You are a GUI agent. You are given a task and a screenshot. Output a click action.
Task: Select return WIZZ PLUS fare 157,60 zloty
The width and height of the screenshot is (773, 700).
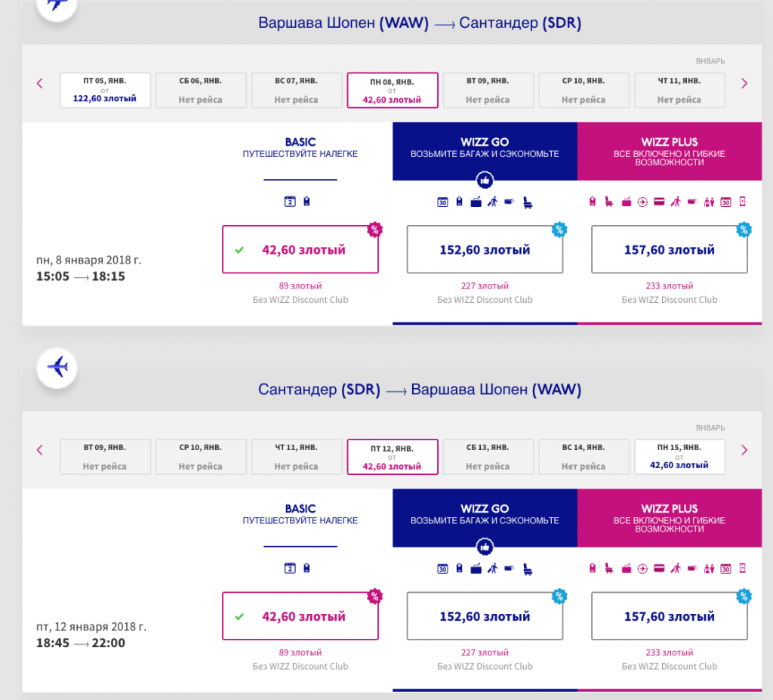669,617
